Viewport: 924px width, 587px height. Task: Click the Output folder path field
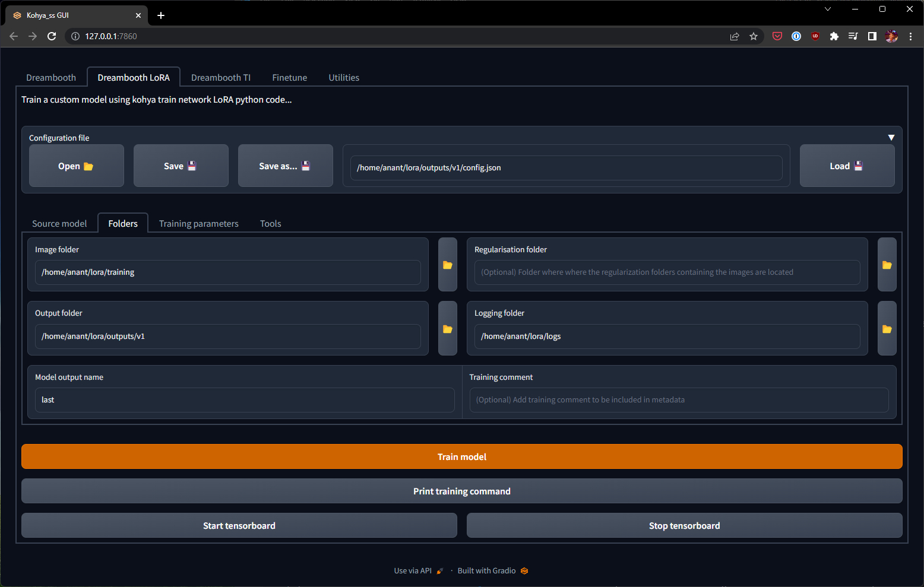pyautogui.click(x=228, y=337)
